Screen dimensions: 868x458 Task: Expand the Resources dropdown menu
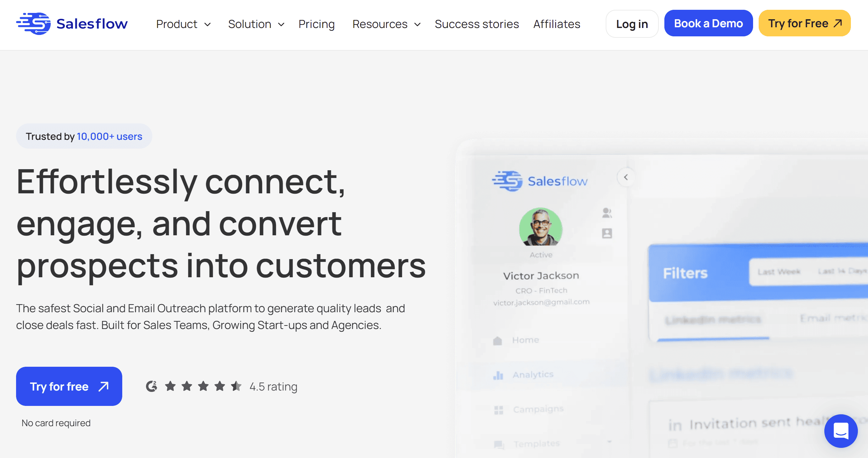[x=387, y=24]
